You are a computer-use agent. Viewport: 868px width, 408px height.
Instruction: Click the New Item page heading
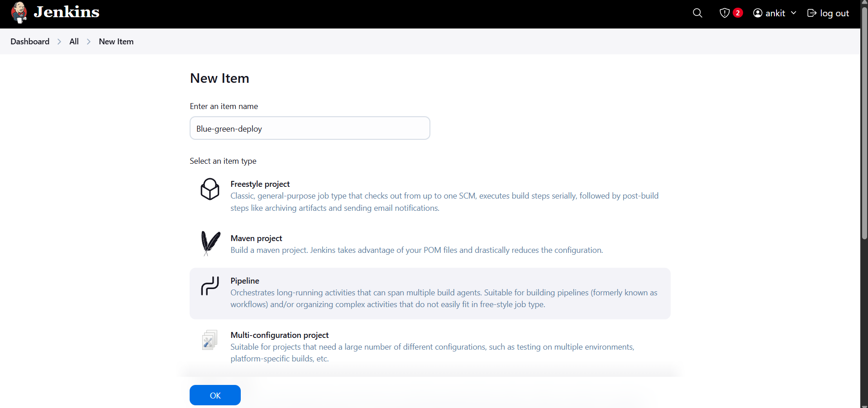[219, 78]
